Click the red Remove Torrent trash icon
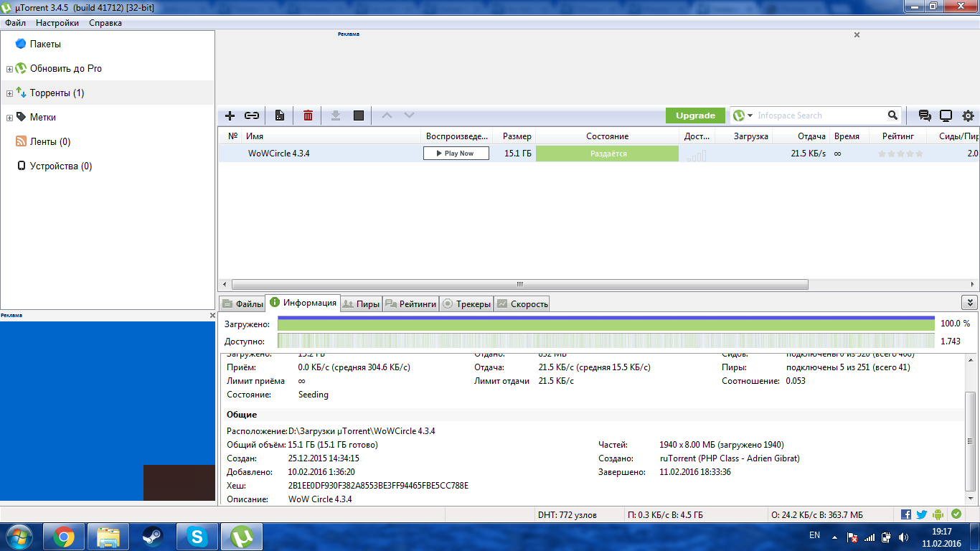980x551 pixels. click(x=308, y=116)
